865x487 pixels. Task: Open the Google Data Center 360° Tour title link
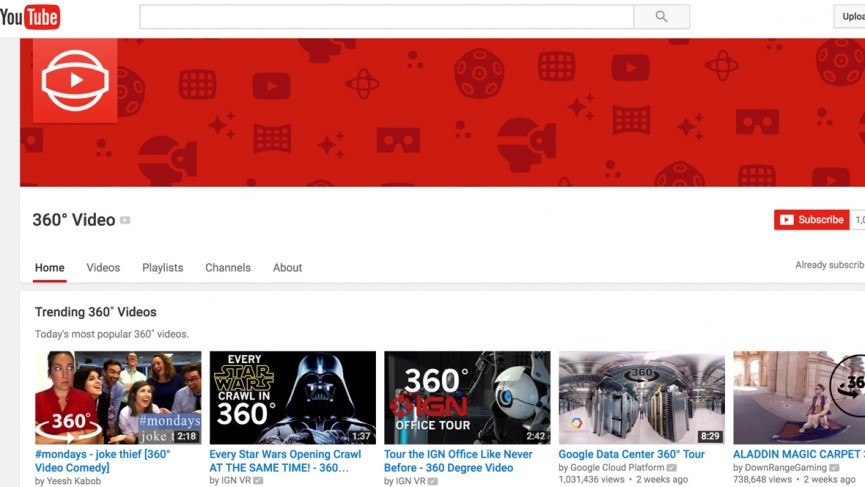pyautogui.click(x=631, y=454)
